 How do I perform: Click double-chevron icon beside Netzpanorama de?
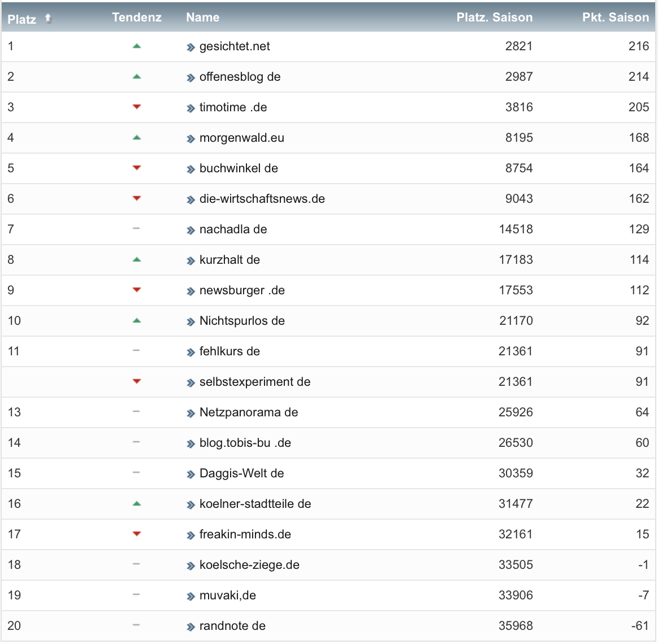(191, 414)
